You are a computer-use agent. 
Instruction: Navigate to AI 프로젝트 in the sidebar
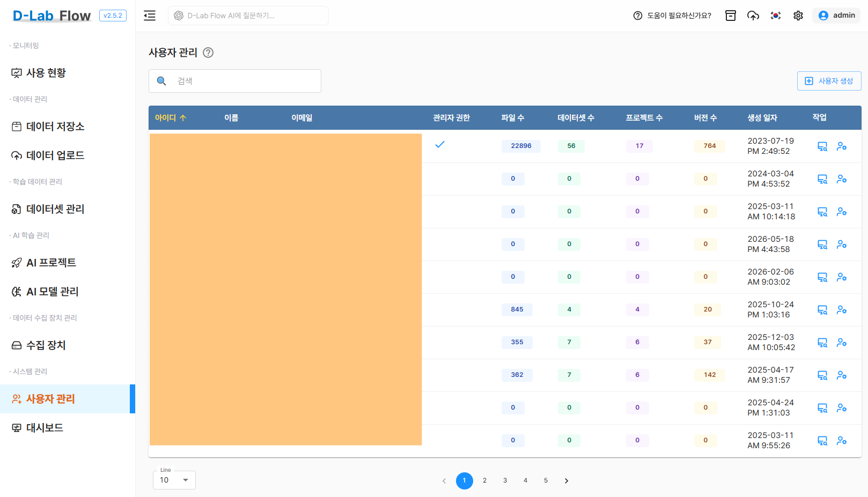(x=68, y=263)
